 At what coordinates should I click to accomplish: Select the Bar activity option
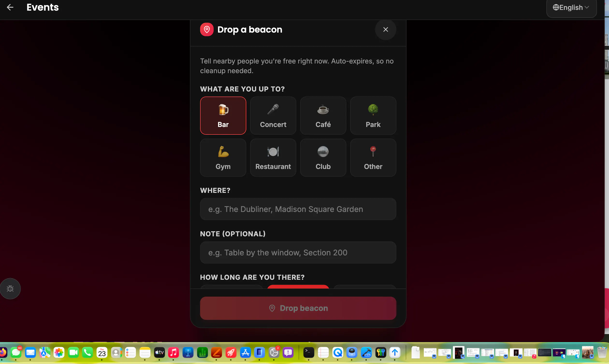point(223,116)
